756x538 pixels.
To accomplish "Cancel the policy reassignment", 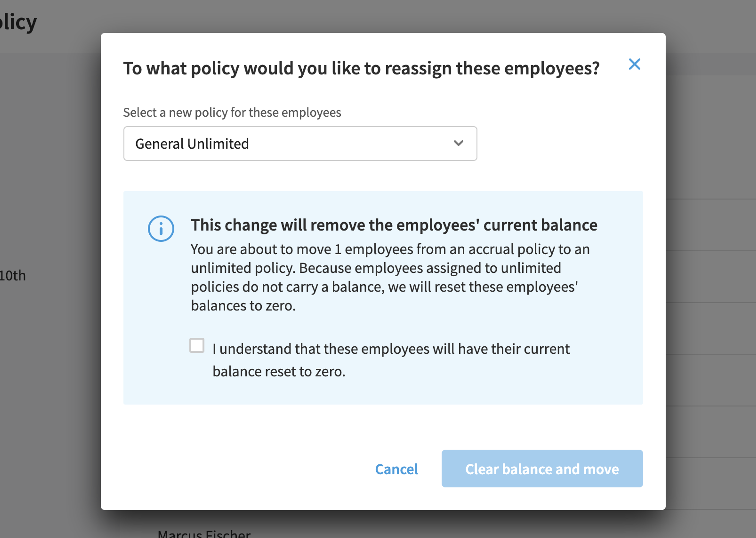I will coord(396,469).
